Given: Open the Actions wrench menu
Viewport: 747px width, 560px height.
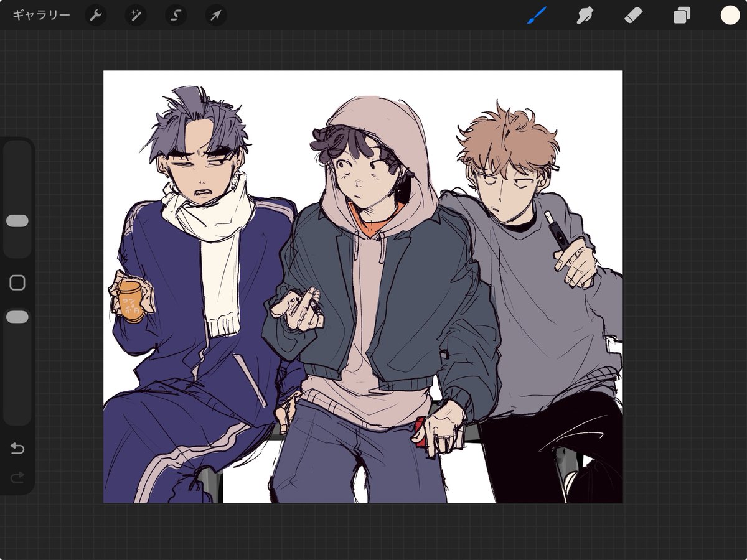Looking at the screenshot, I should (96, 15).
